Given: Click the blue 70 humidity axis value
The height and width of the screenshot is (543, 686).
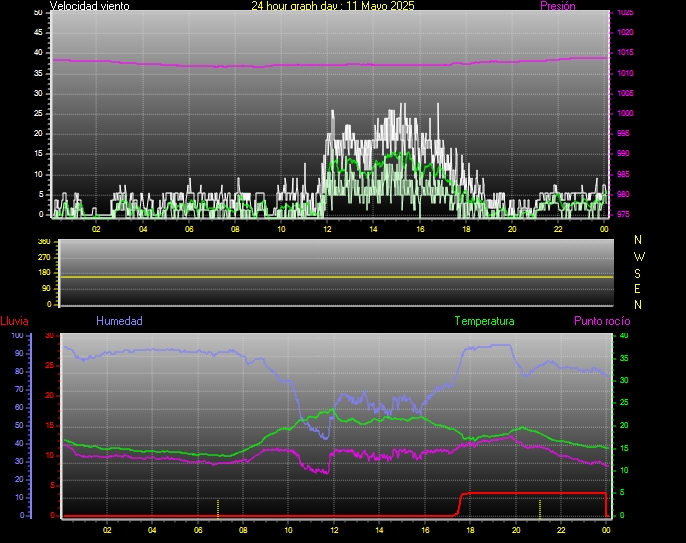Looking at the screenshot, I should [19, 389].
